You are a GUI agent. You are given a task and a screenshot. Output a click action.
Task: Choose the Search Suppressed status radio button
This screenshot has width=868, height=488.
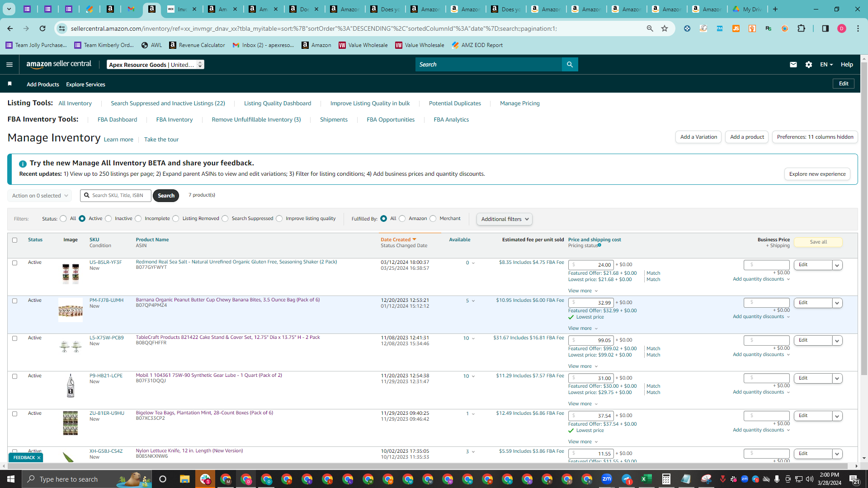click(x=225, y=219)
